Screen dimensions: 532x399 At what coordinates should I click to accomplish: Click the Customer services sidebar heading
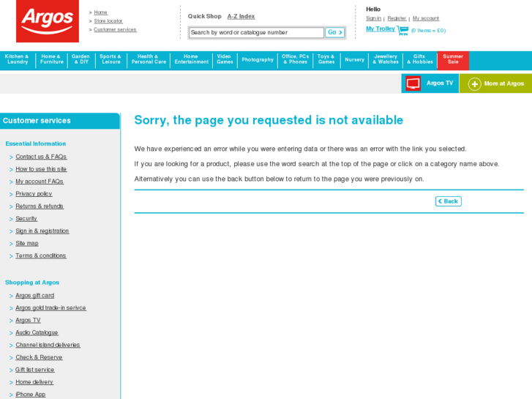coord(37,121)
